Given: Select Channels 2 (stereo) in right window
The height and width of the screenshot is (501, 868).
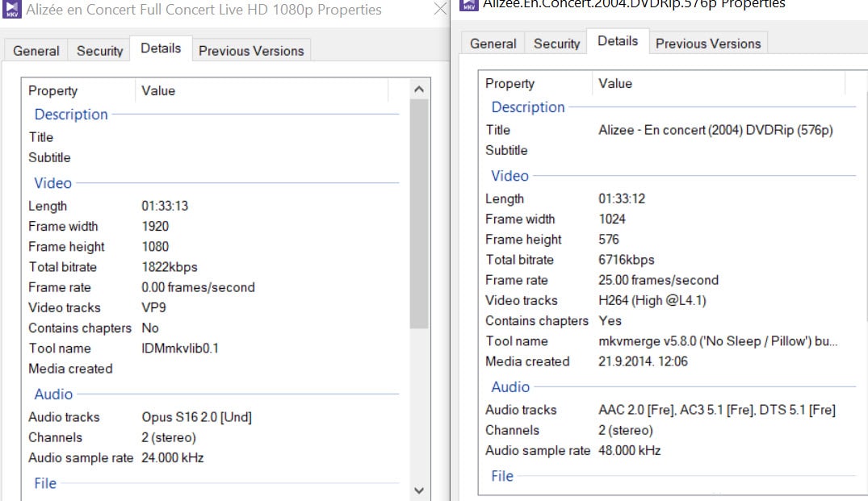Looking at the screenshot, I should click(626, 430).
